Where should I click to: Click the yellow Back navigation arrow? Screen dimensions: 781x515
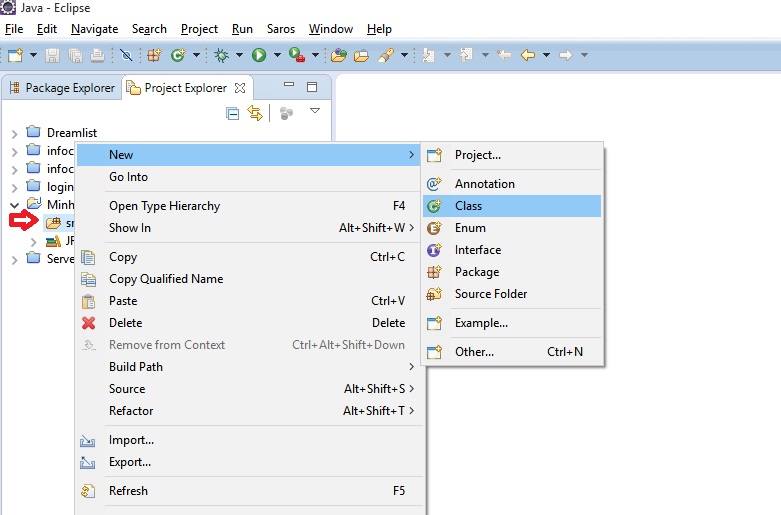pyautogui.click(x=528, y=55)
